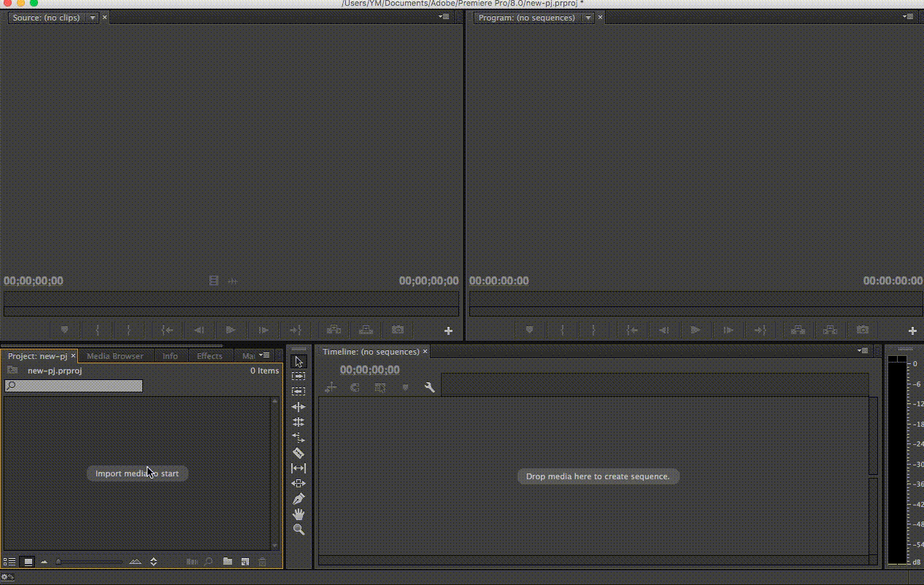Viewport: 924px width, 585px height.
Task: Click Mark In in Source monitor
Action: (97, 330)
